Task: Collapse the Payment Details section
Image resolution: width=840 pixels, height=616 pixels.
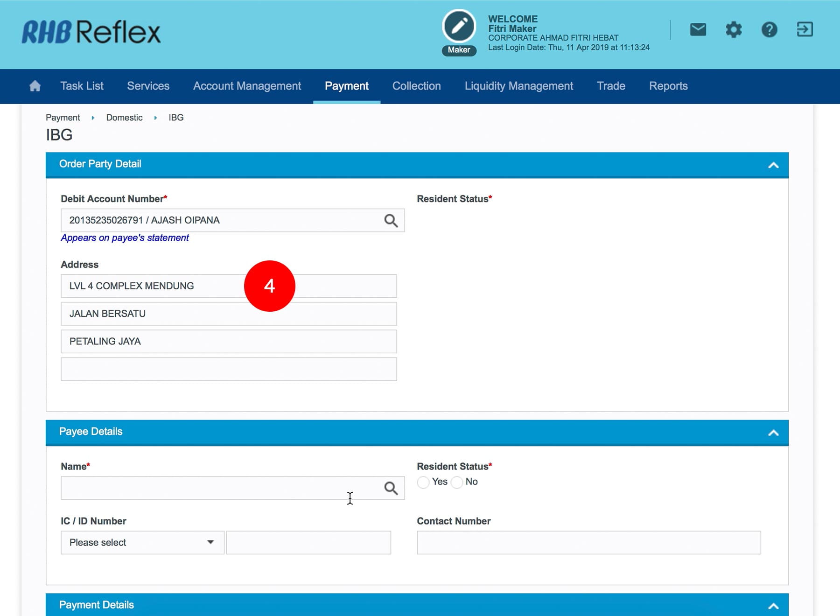Action: tap(773, 606)
